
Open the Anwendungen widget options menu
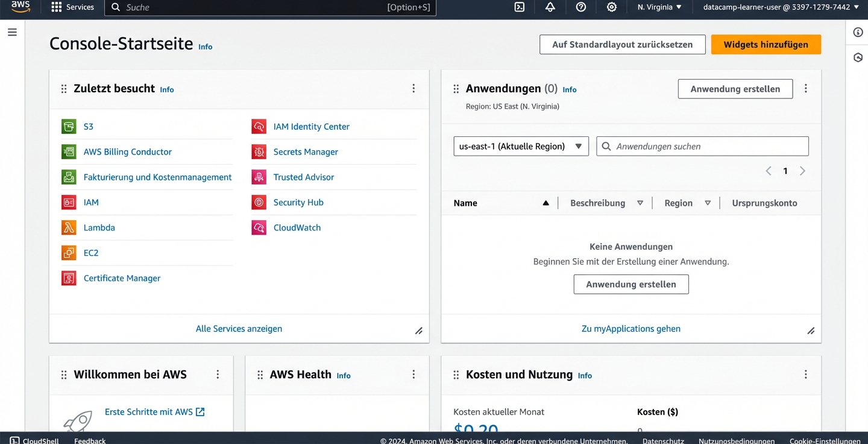[x=806, y=88]
